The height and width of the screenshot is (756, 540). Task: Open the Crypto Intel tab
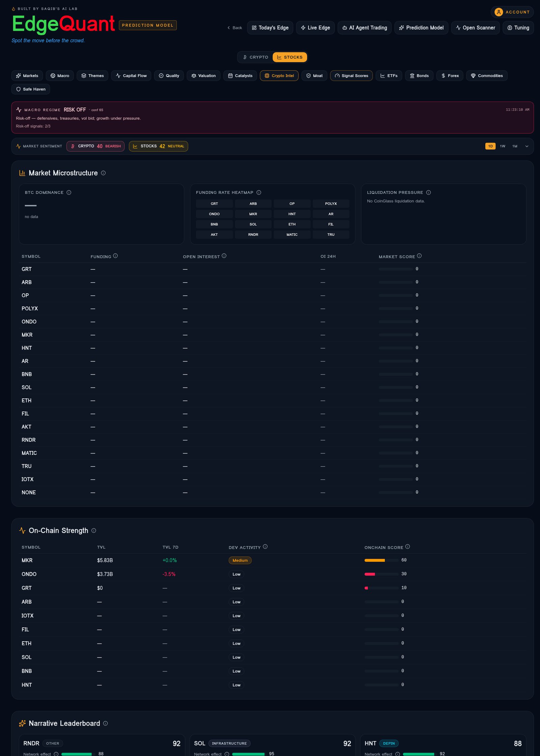279,76
